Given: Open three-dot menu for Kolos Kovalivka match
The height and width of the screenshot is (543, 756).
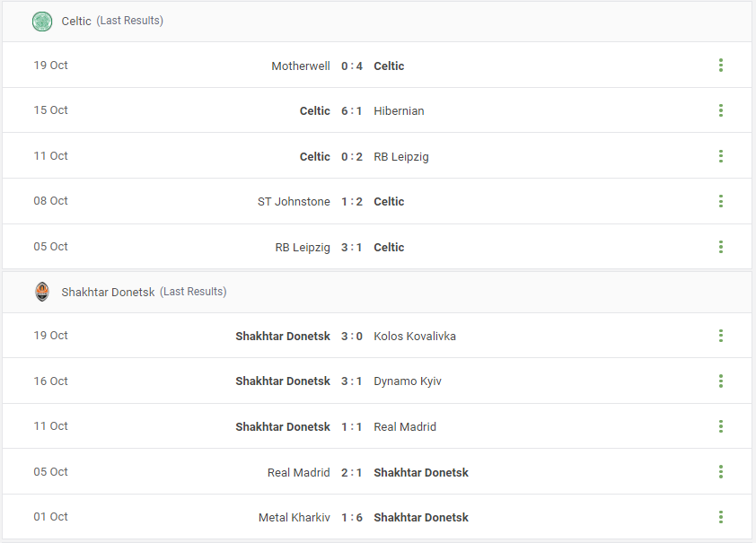Looking at the screenshot, I should [x=721, y=336].
